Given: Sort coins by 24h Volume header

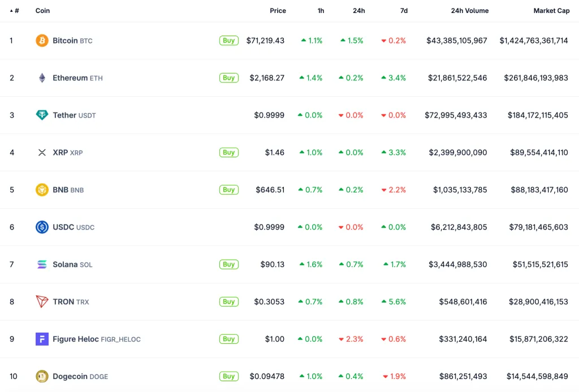Looking at the screenshot, I should [x=469, y=11].
